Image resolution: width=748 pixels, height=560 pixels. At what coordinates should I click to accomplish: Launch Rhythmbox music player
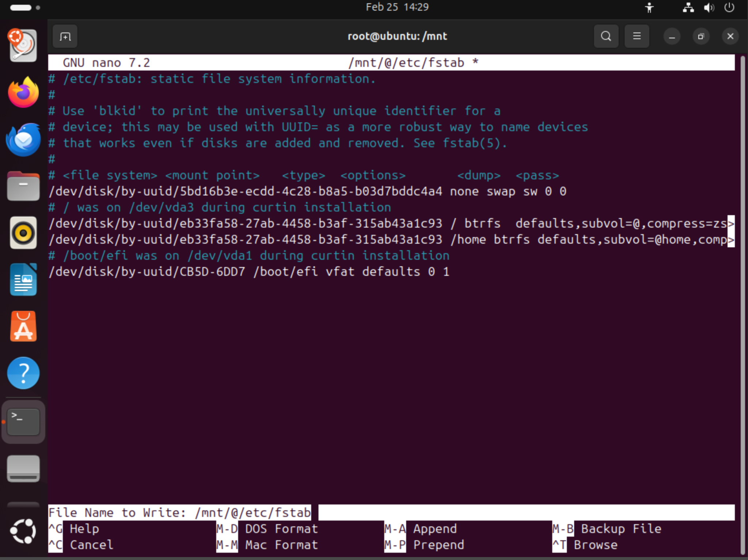[23, 233]
